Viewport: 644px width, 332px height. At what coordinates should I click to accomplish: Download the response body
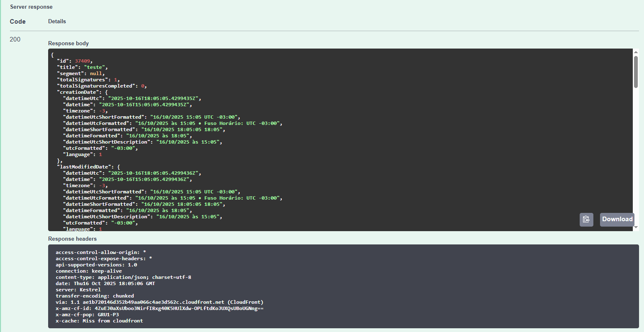(617, 220)
